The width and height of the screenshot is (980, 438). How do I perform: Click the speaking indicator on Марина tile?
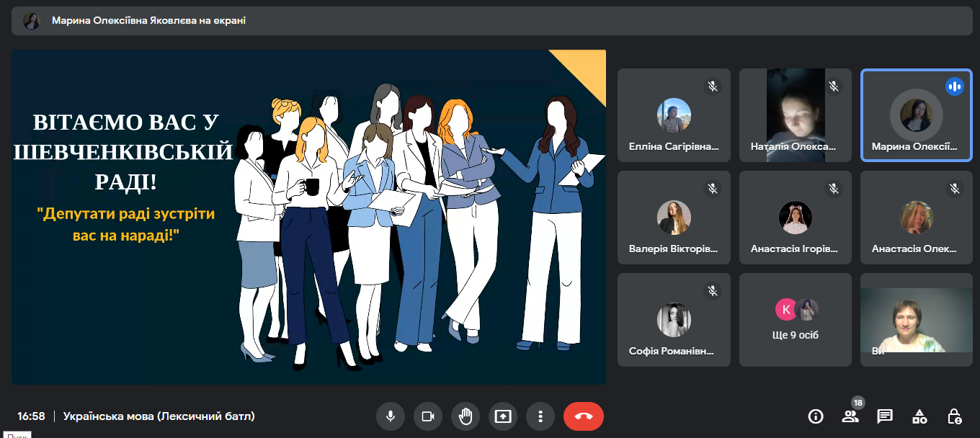955,86
